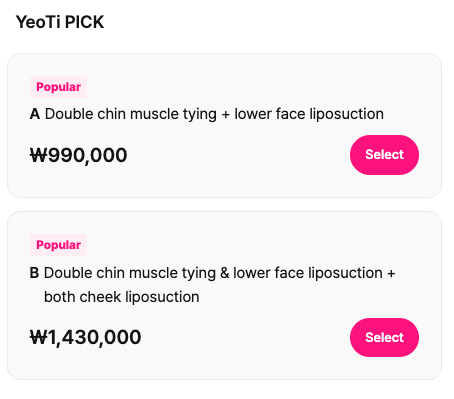Screen dimensions: 454x399
Task: Click the word 'liposuction' in option A title
Action: tap(347, 114)
